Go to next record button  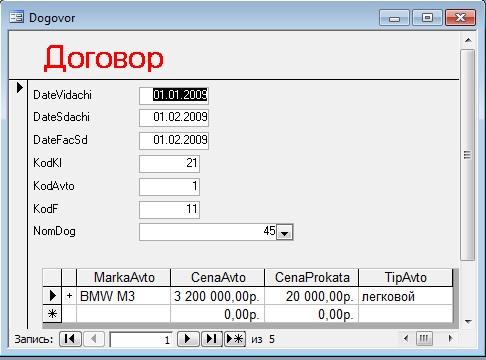coord(188,339)
